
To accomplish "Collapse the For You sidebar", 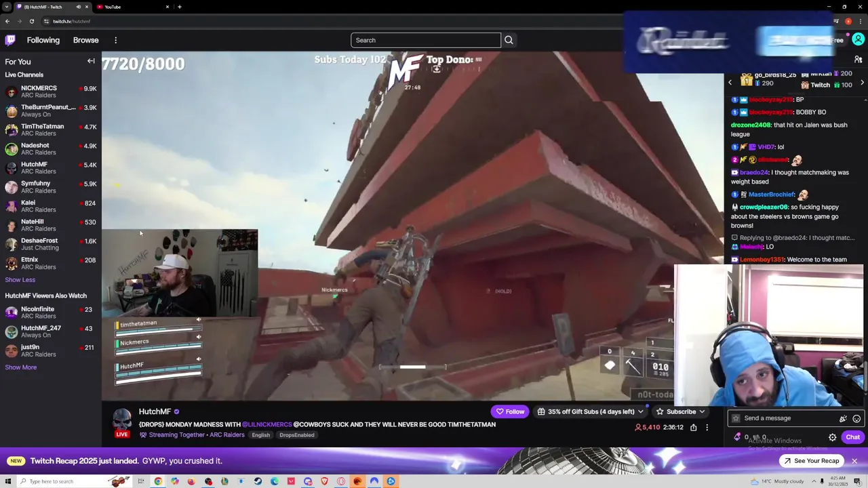I will point(91,61).
